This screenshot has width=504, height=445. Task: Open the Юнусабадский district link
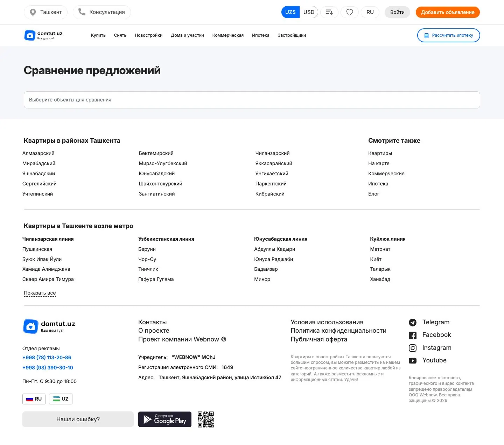[x=157, y=174]
